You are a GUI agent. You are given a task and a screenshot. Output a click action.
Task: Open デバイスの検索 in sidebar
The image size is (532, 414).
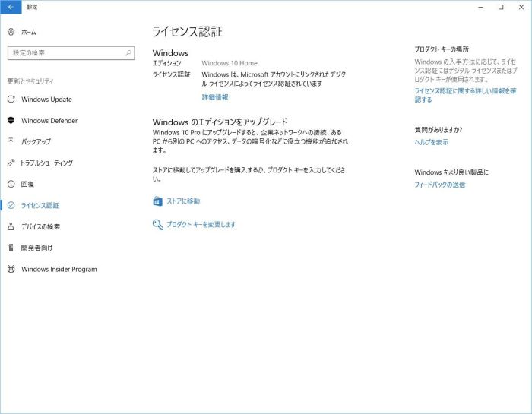[40, 226]
